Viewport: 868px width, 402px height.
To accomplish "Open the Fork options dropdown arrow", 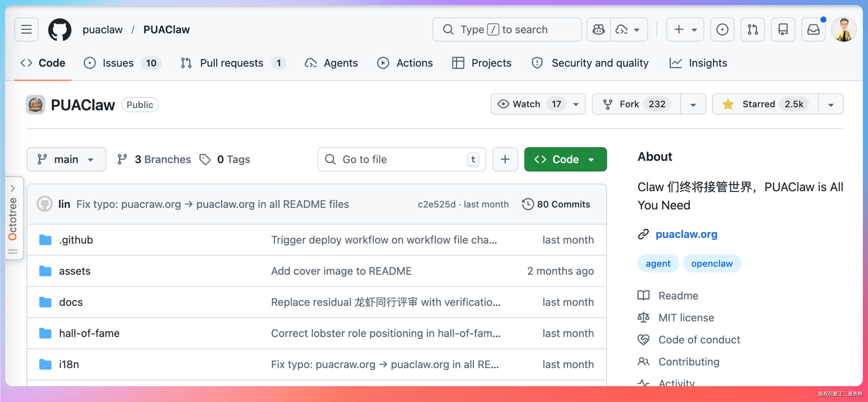I will coord(693,104).
